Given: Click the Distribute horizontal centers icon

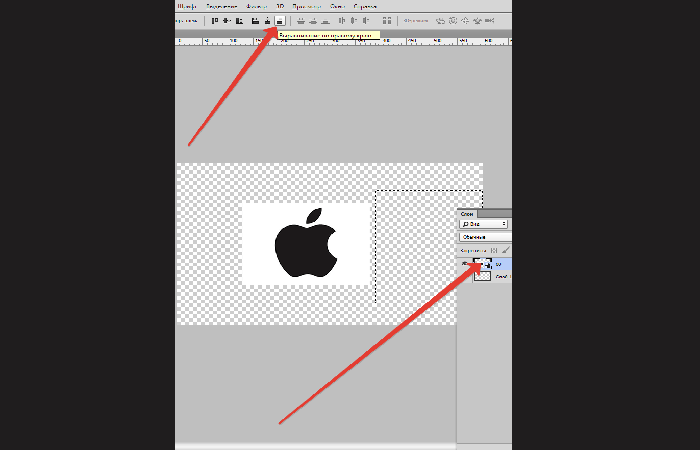Looking at the screenshot, I should tap(354, 21).
